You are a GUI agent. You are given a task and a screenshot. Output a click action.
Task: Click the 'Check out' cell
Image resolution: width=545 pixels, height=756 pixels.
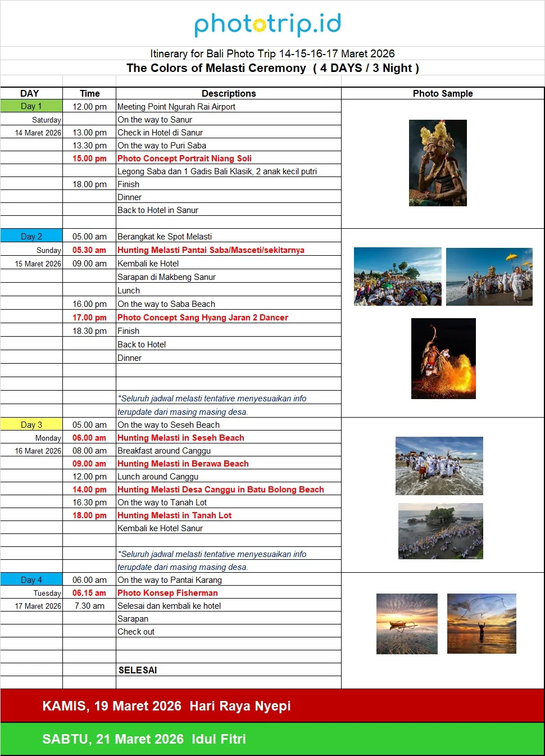pos(229,631)
